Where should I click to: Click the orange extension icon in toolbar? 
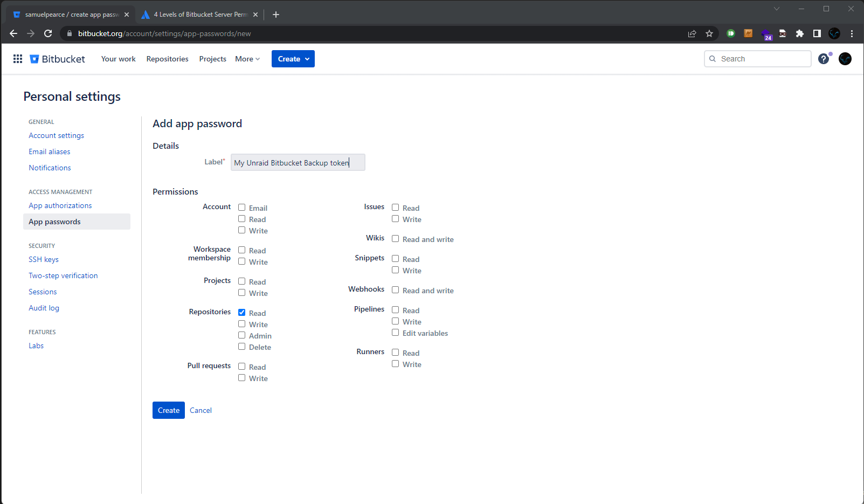748,33
